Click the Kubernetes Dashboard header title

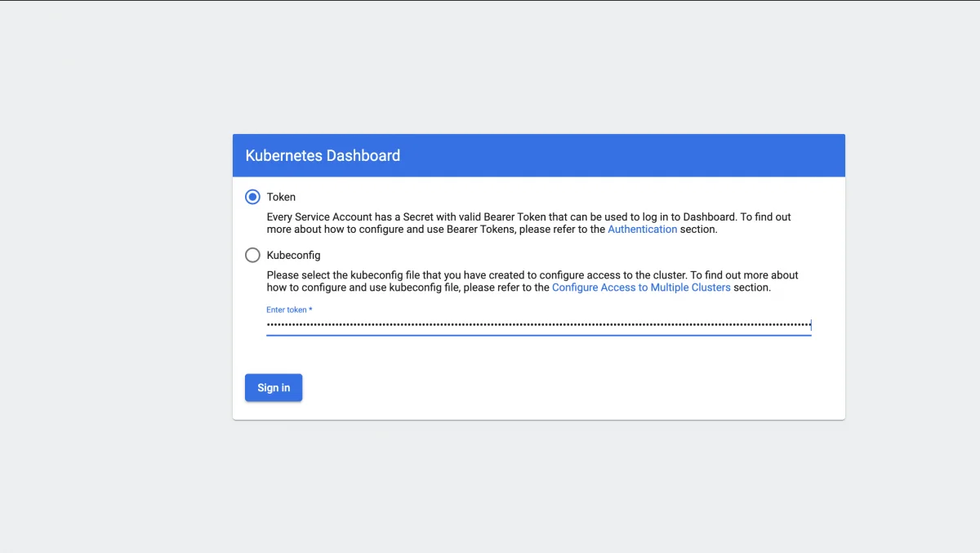[323, 155]
